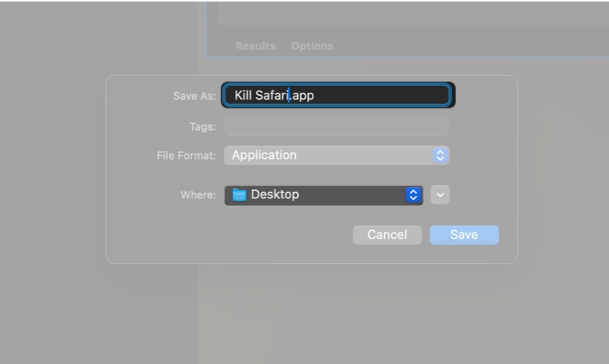Switch to the Options tab behind the dialog
The height and width of the screenshot is (364, 609).
(x=312, y=46)
